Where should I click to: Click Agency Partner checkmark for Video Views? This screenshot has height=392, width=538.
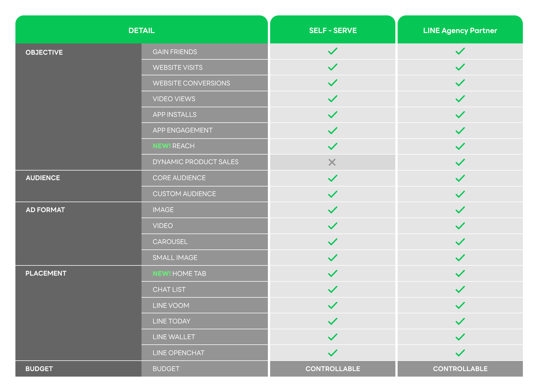pyautogui.click(x=460, y=99)
